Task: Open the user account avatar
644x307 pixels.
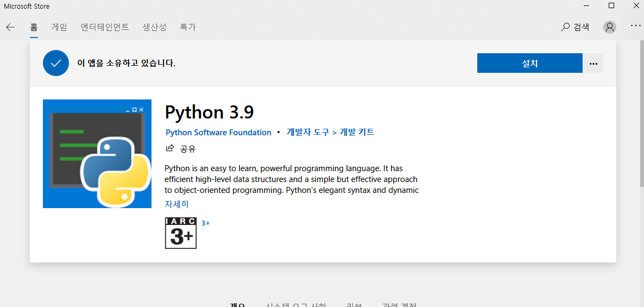Action: click(609, 27)
